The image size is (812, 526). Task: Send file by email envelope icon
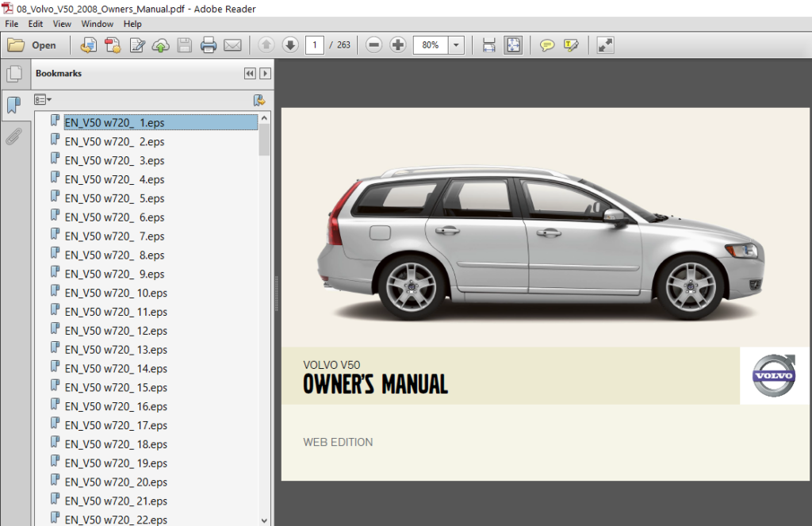pyautogui.click(x=232, y=45)
